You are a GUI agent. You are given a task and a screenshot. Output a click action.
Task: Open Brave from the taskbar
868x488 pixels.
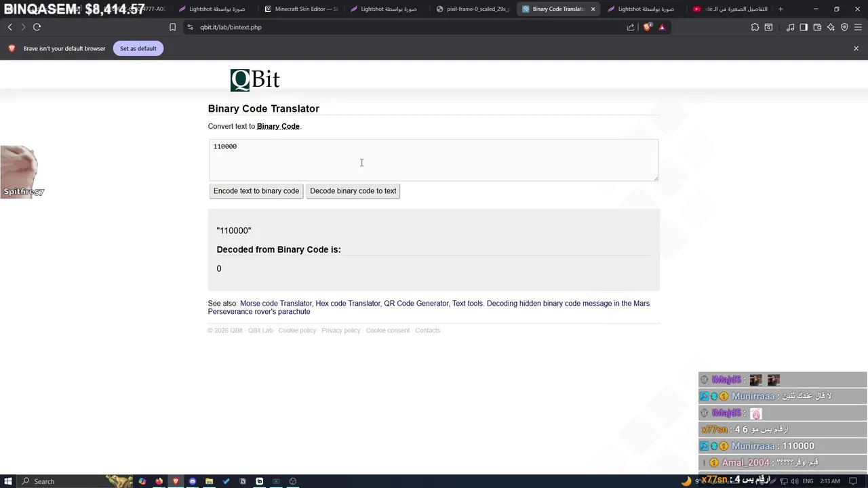click(176, 481)
